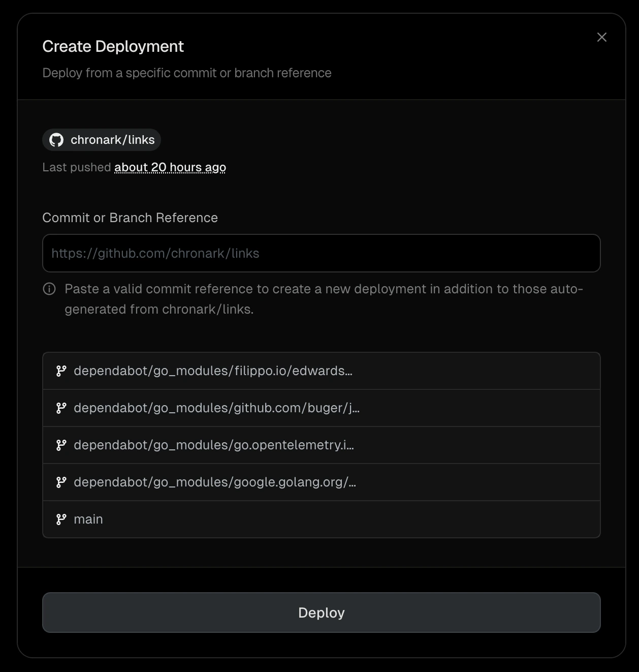
Task: Click the X icon to dismiss Create Deployment
Action: [601, 37]
